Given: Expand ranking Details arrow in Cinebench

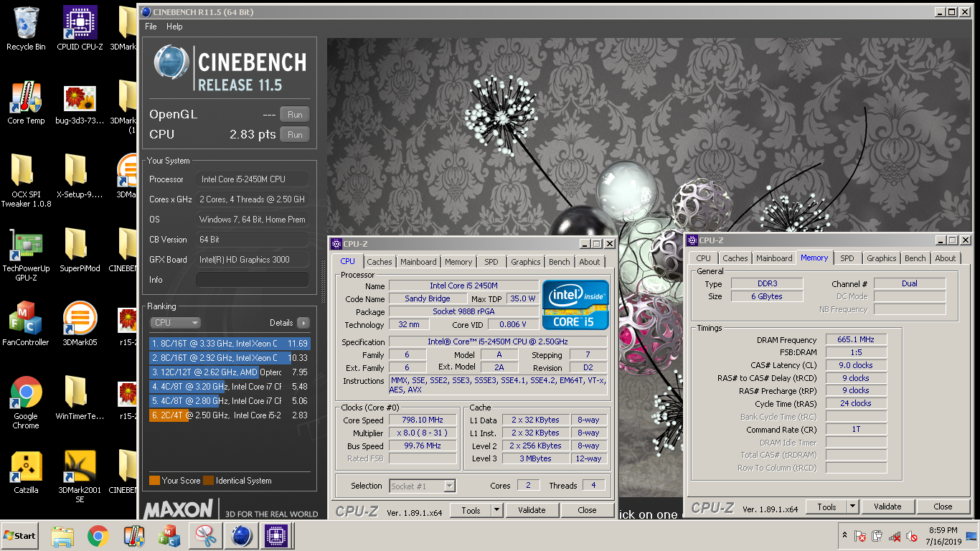Looking at the screenshot, I should pyautogui.click(x=303, y=323).
